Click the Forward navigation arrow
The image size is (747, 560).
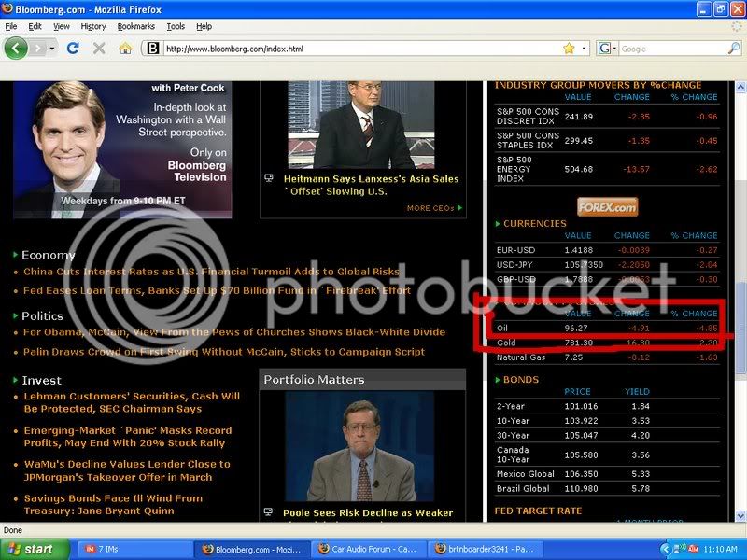click(x=38, y=49)
